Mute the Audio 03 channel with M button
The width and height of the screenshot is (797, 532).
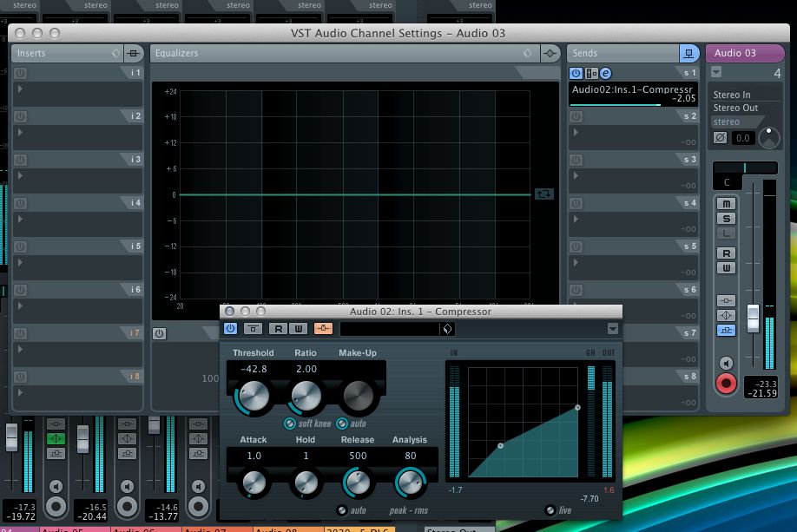[x=726, y=204]
